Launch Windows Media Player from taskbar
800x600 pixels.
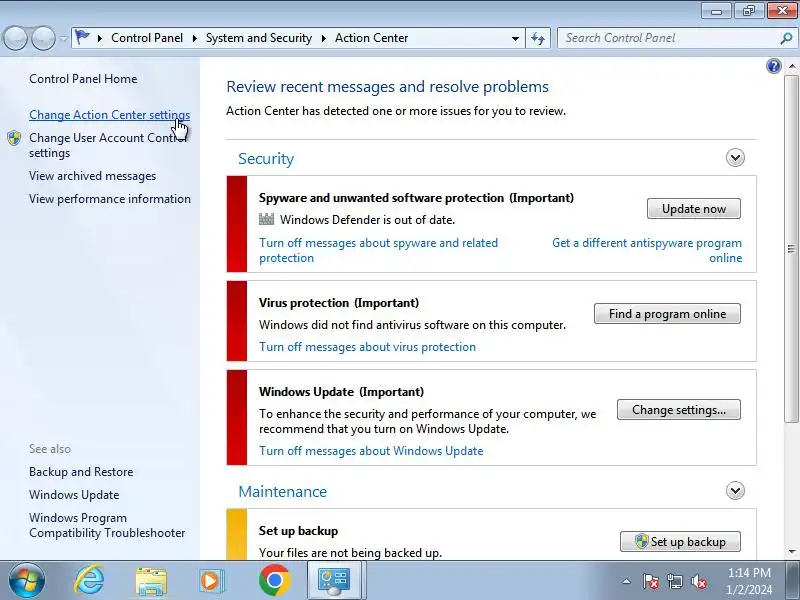(211, 581)
